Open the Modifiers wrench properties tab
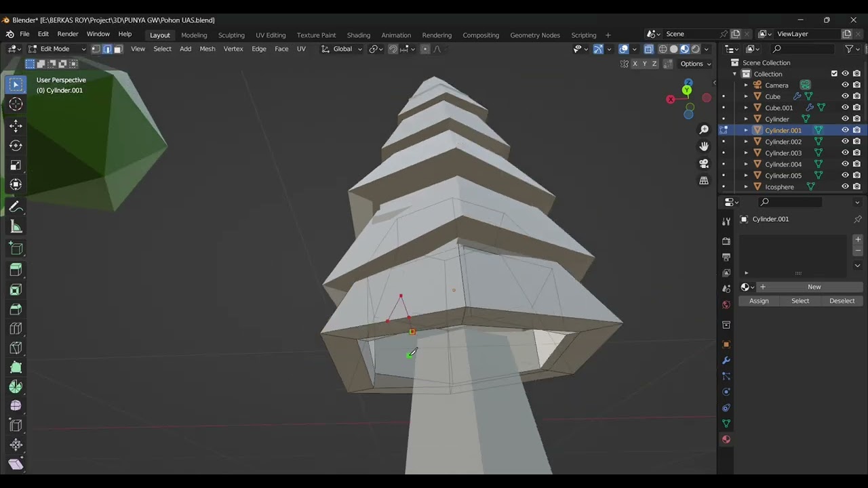Image resolution: width=868 pixels, height=488 pixels. tap(726, 360)
